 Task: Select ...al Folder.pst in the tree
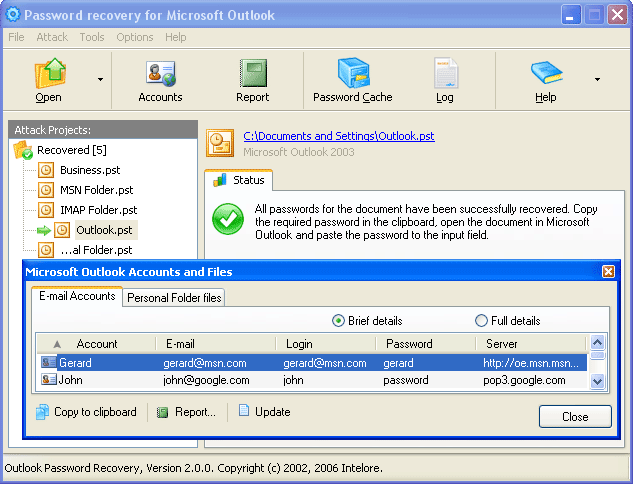(96, 250)
